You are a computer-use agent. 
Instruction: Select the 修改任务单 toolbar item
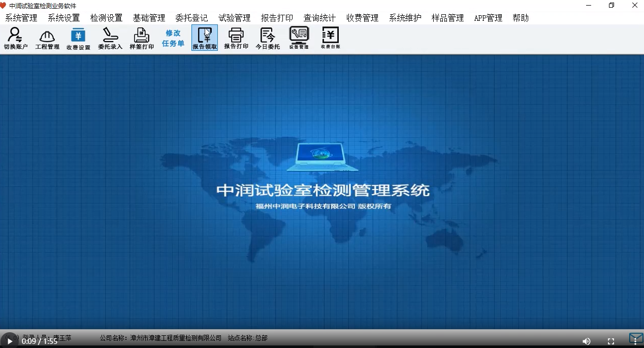[x=173, y=38]
